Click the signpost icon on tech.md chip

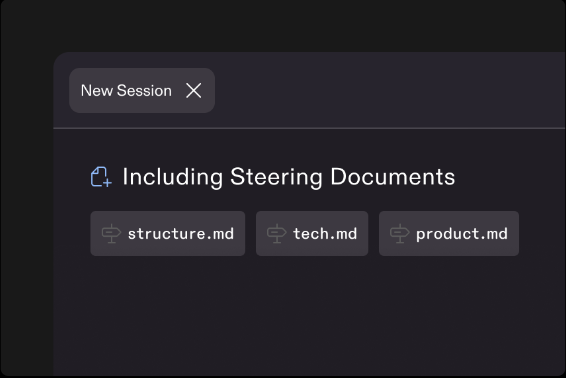pos(277,234)
